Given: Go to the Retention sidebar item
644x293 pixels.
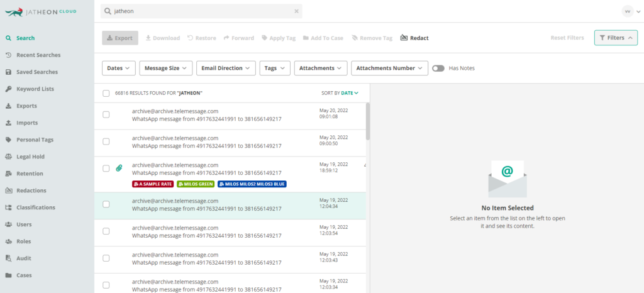Looking at the screenshot, I should tap(30, 174).
